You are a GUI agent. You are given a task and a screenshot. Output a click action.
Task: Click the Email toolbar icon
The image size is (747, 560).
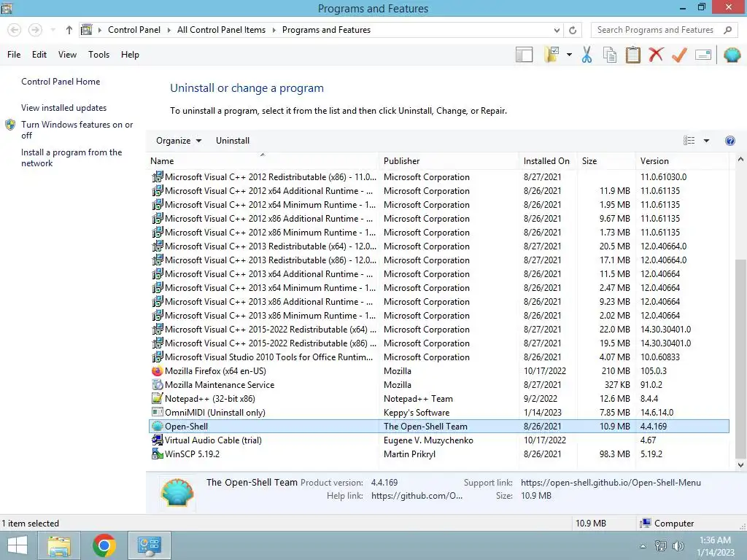703,55
